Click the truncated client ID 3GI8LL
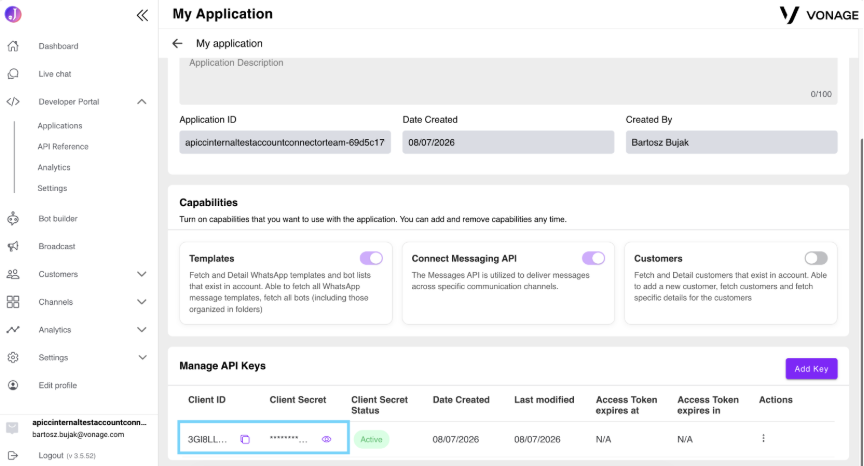Image resolution: width=864 pixels, height=466 pixels. click(207, 440)
